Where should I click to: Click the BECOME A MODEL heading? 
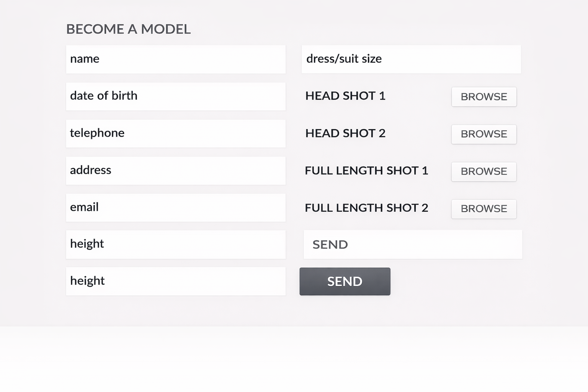pos(129,29)
